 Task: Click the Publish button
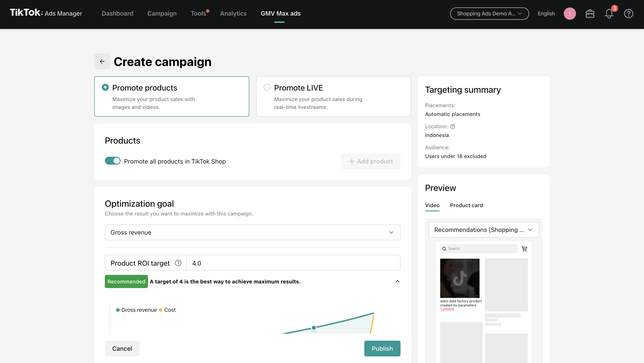tap(382, 349)
